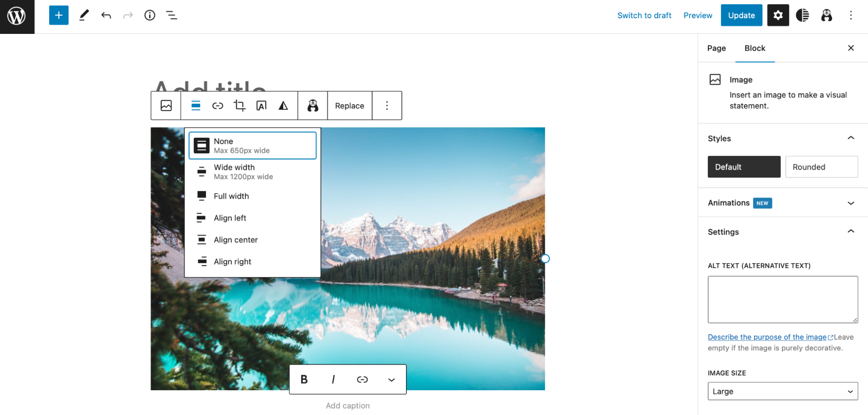868x415 pixels.
Task: Click the Replace image button
Action: [x=350, y=105]
